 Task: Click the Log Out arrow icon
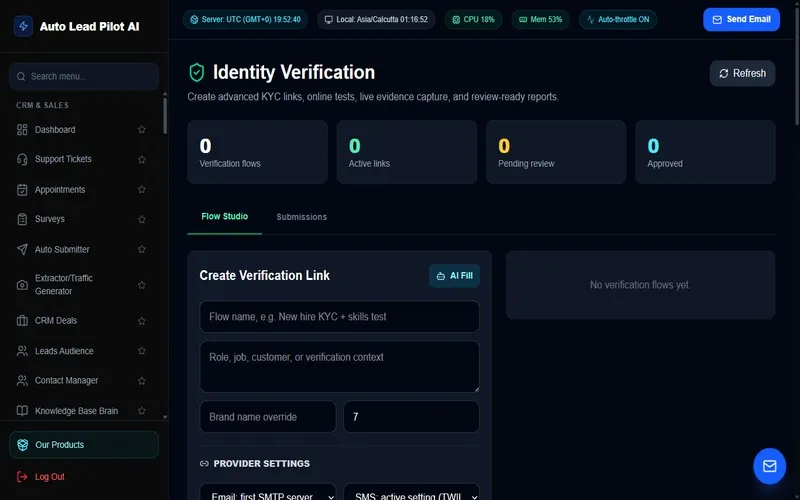click(22, 477)
